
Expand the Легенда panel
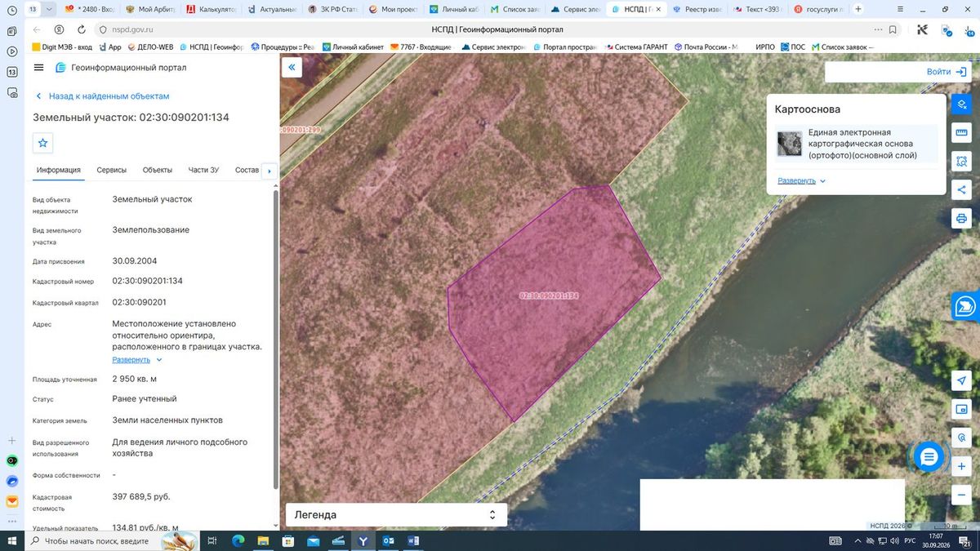(396, 515)
